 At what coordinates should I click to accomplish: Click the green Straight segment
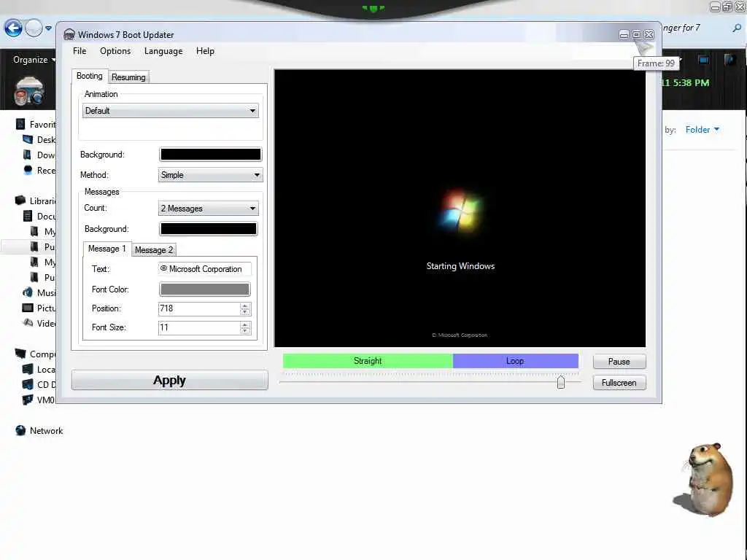coord(368,361)
